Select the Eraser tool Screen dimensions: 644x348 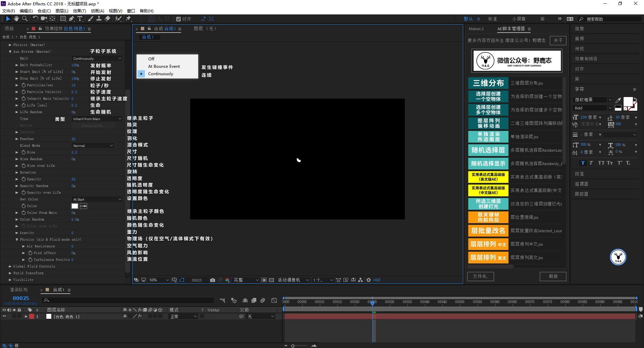107,19
